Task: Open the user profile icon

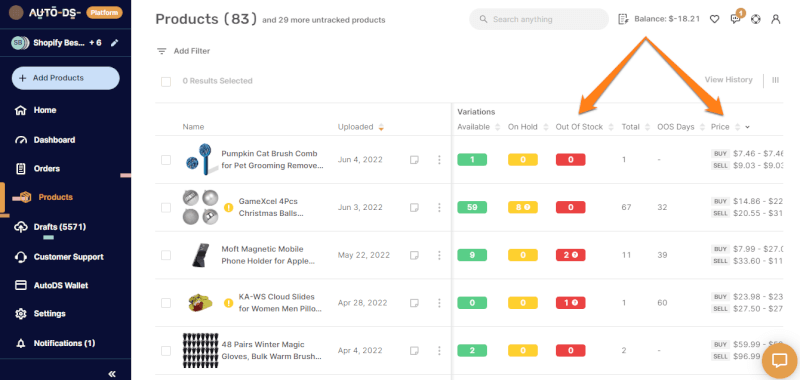Action: pyautogui.click(x=776, y=19)
